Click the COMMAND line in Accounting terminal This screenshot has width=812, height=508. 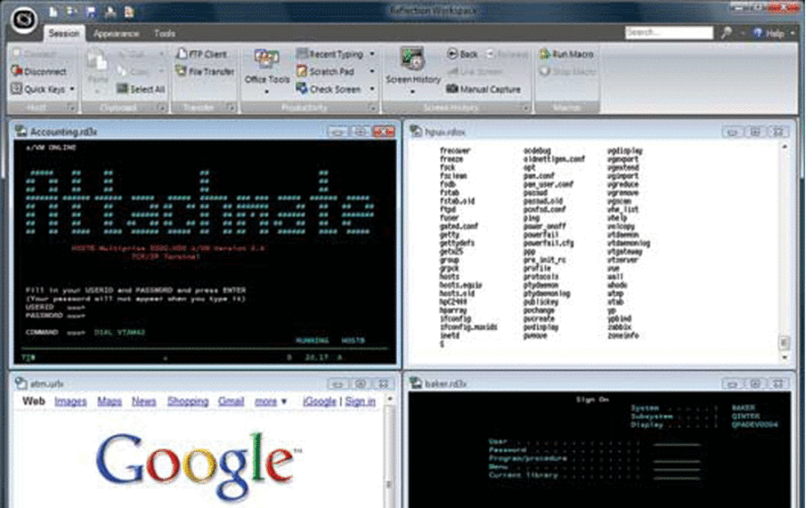pos(86,332)
